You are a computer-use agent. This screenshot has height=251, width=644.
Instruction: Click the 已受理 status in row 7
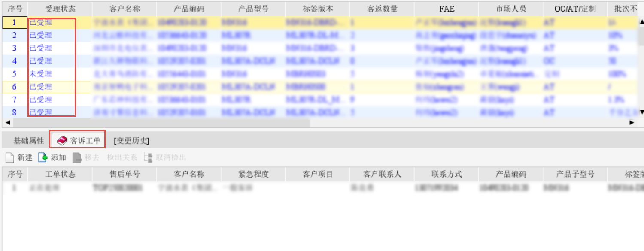pyautogui.click(x=40, y=100)
